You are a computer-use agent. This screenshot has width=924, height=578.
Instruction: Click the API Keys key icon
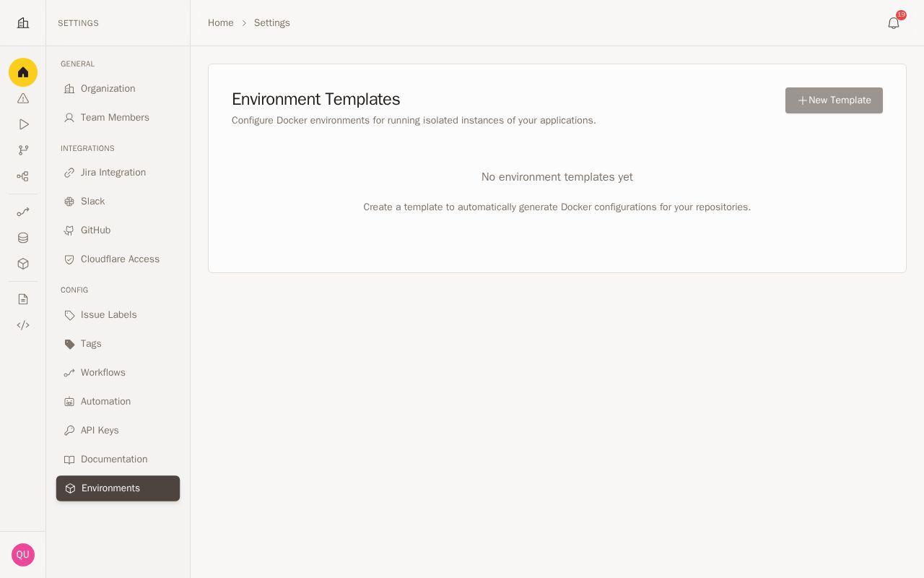tap(69, 431)
